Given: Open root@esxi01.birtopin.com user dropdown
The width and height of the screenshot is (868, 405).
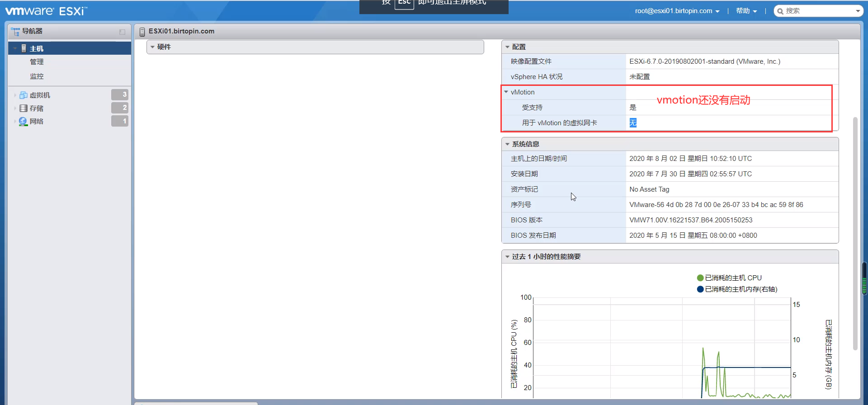Looking at the screenshot, I should [x=677, y=11].
